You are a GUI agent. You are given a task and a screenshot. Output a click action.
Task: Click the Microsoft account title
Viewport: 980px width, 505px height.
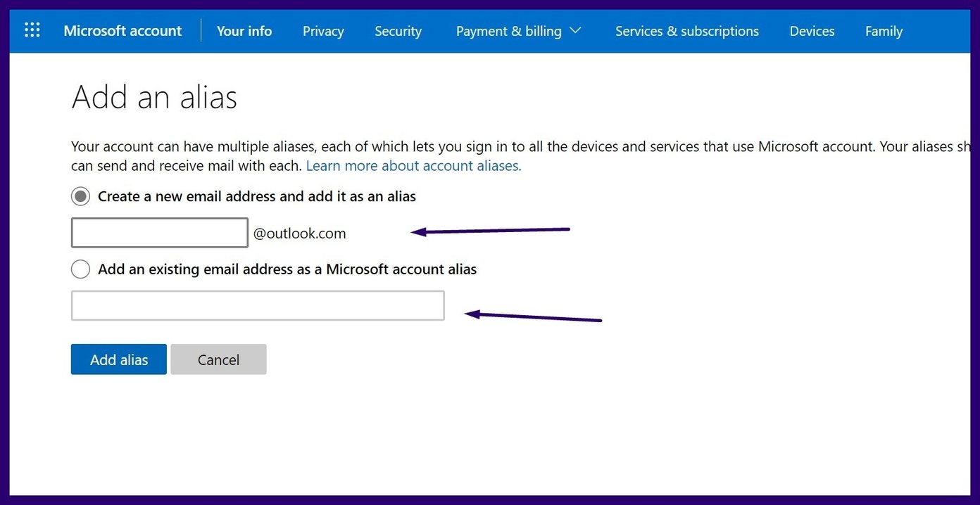(122, 31)
